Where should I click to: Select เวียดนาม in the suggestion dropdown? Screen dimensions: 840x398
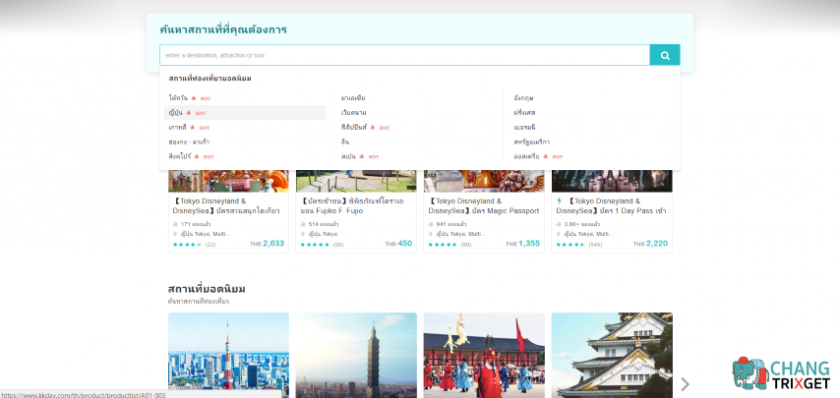(x=354, y=112)
